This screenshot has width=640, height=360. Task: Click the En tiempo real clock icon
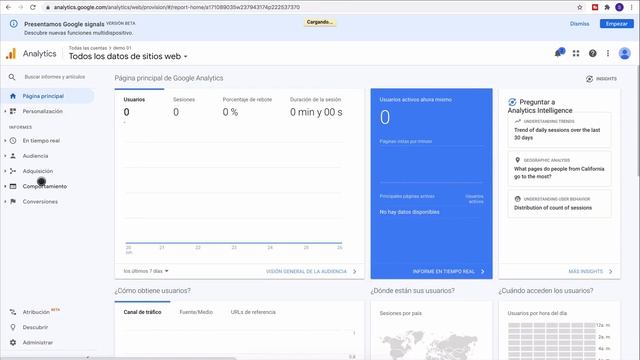[13, 141]
